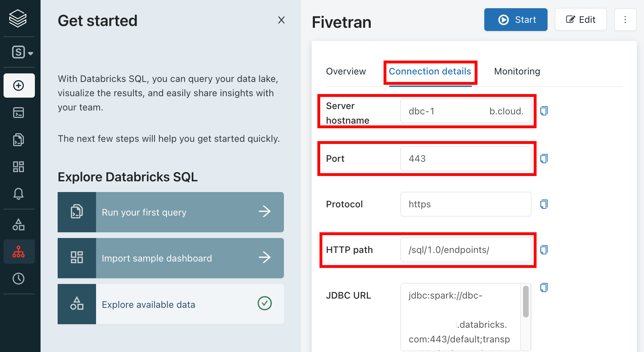Click the Fivetran endpoint title
This screenshot has width=644, height=352.
tap(342, 22)
